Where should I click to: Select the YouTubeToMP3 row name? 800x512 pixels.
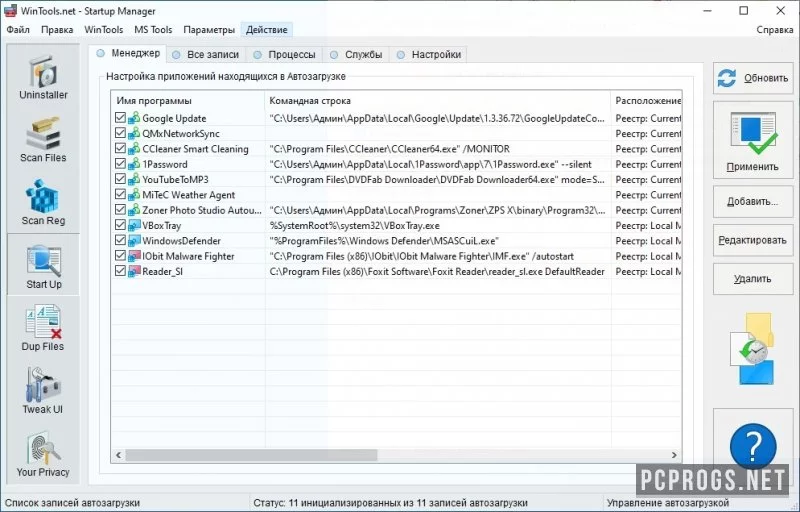point(176,180)
